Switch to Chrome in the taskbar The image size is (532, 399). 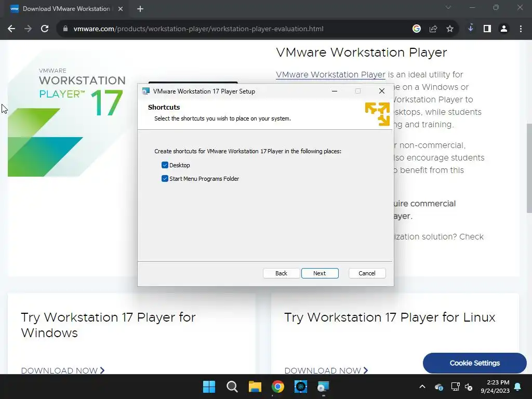click(x=278, y=387)
